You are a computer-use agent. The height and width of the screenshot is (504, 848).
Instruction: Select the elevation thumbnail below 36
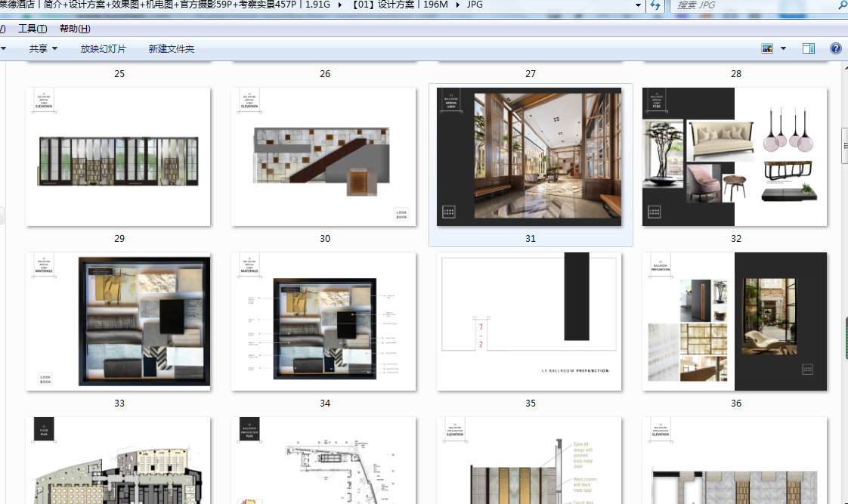(x=735, y=460)
